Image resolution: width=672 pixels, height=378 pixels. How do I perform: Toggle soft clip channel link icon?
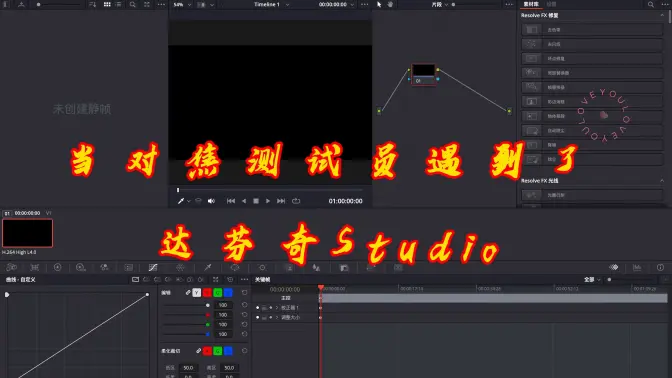pos(198,351)
